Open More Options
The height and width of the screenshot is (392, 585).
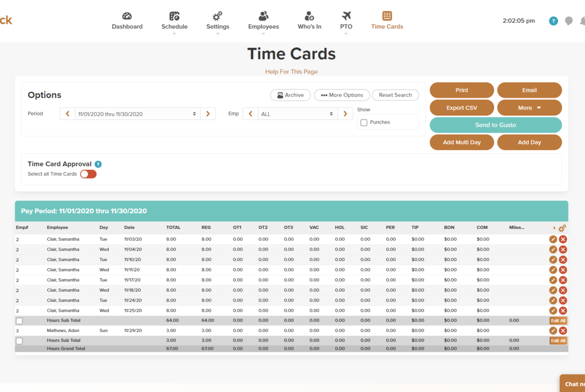(x=342, y=95)
